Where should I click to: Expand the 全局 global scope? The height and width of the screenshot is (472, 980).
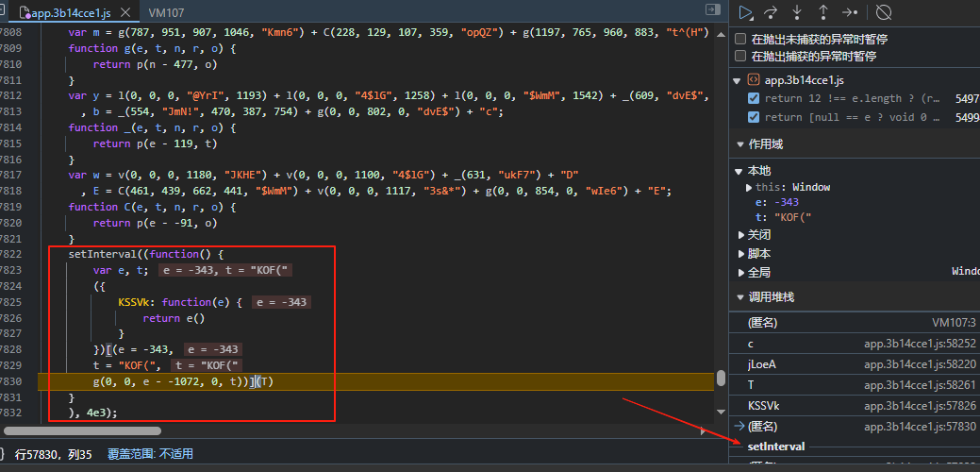coord(742,273)
